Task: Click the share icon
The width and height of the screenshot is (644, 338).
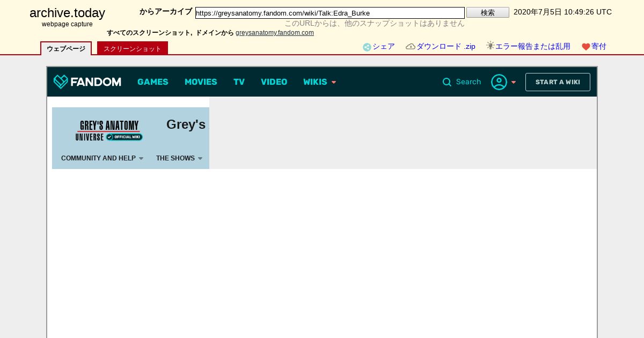Action: tap(367, 47)
